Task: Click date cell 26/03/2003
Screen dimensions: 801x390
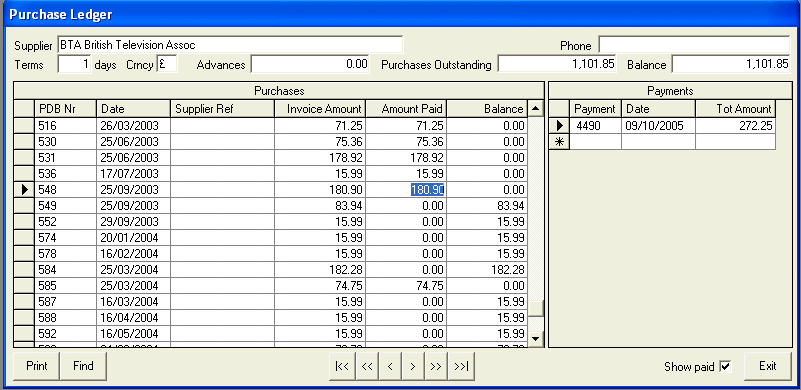Action: pos(133,126)
